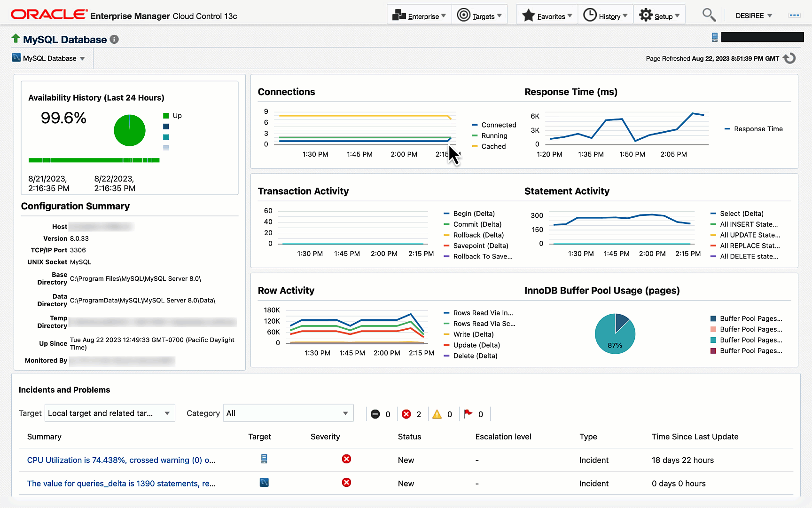Click the critical severity icon in incident counts
The image size is (812, 508).
[406, 414]
